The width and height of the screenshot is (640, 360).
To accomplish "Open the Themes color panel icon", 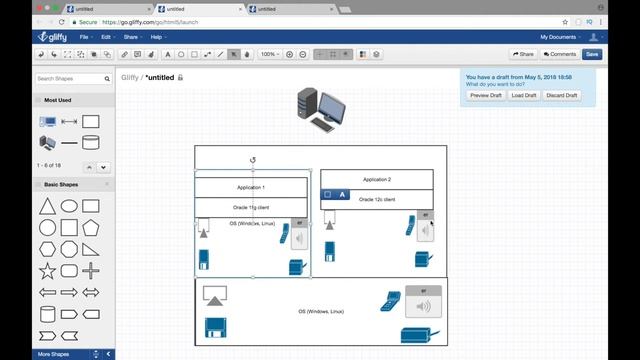I will click(362, 54).
